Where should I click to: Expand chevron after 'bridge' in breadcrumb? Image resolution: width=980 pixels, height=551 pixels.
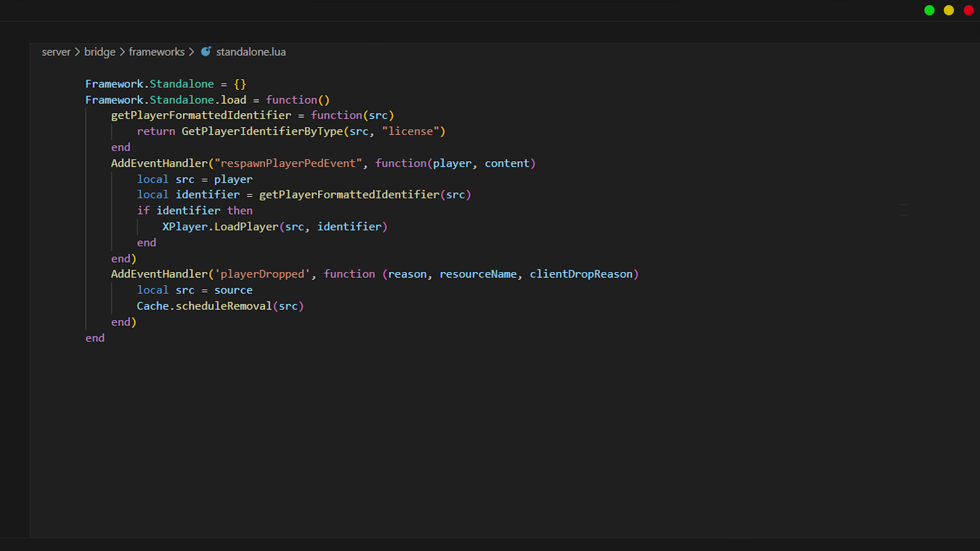click(122, 52)
